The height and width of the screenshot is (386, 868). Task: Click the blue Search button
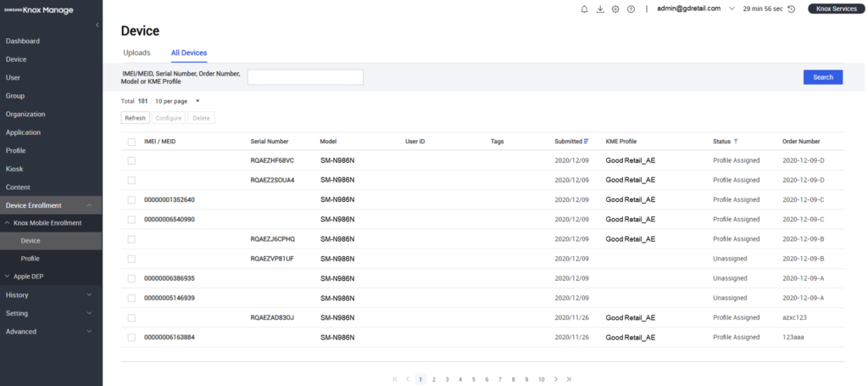(822, 77)
